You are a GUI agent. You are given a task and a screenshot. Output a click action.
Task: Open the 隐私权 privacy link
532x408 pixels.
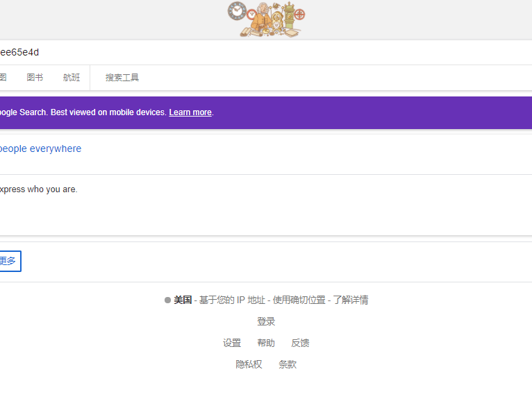pos(249,365)
